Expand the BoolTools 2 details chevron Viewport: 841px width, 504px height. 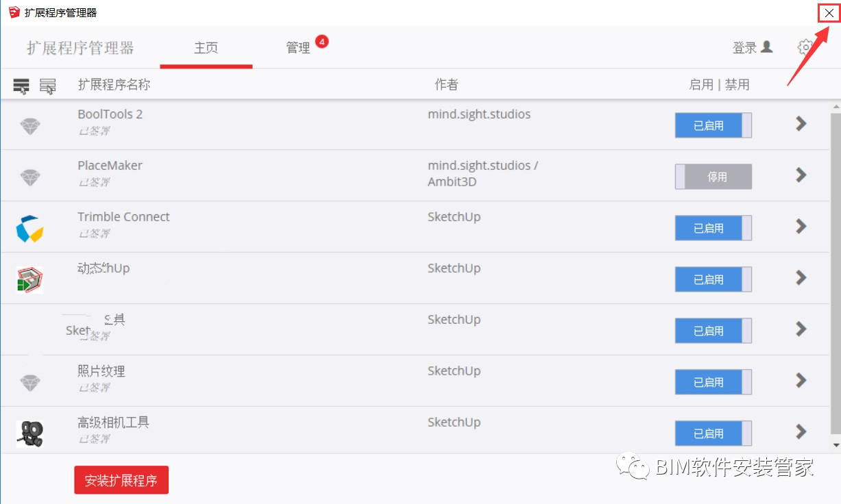(x=801, y=123)
